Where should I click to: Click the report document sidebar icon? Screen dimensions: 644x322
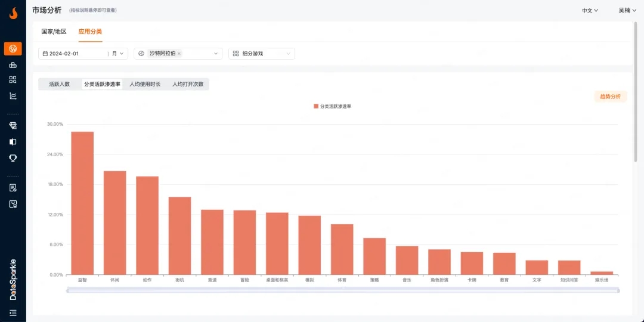click(13, 188)
